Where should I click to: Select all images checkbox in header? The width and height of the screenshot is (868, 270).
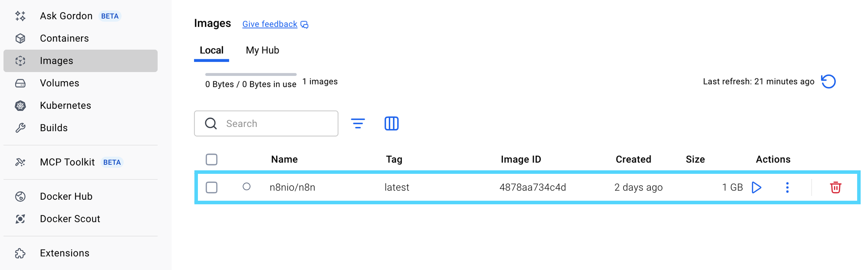[x=211, y=159]
